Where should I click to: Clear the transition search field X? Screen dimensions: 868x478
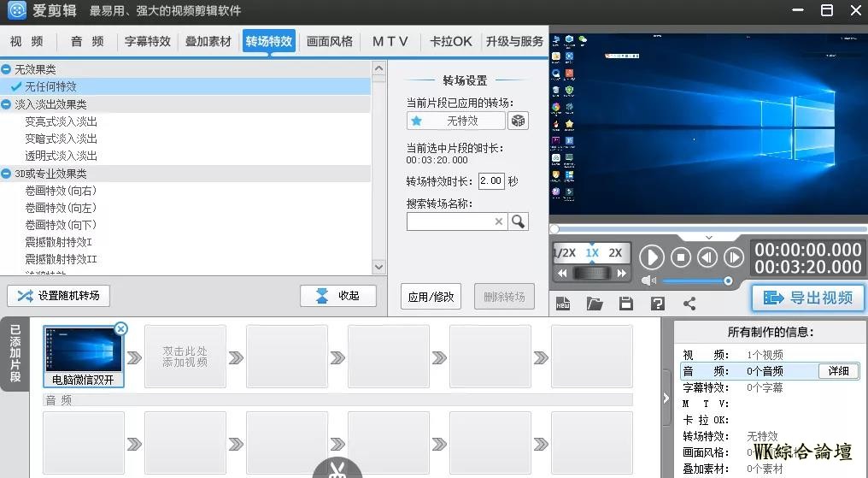pos(499,221)
